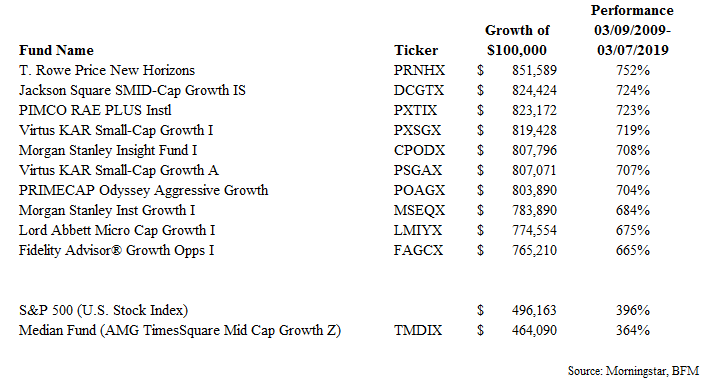The width and height of the screenshot is (714, 390).
Task: Click the 684% performance value
Action: coord(632,210)
